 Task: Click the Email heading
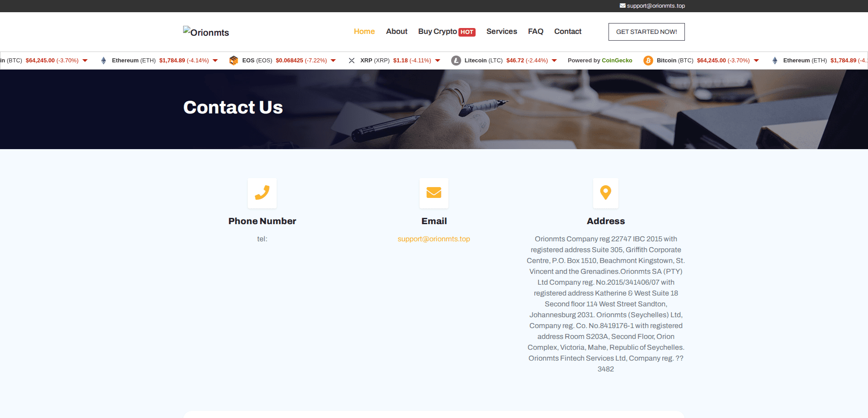(434, 221)
